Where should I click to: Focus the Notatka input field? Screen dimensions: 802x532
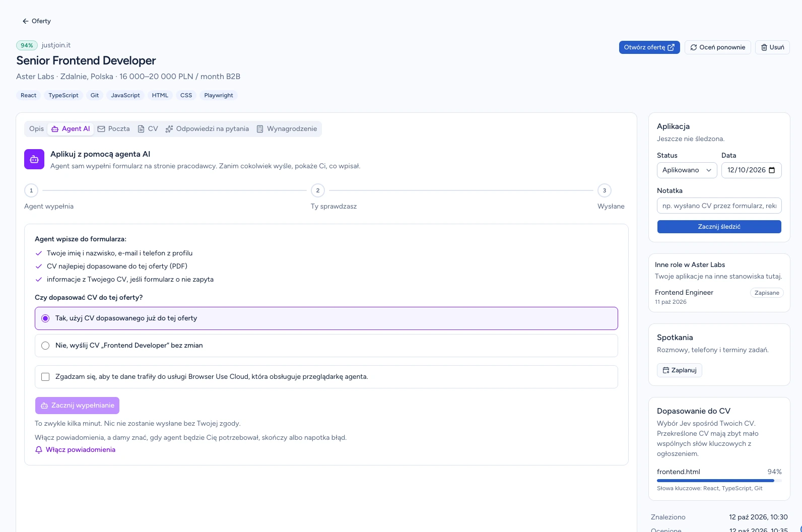[x=719, y=206]
